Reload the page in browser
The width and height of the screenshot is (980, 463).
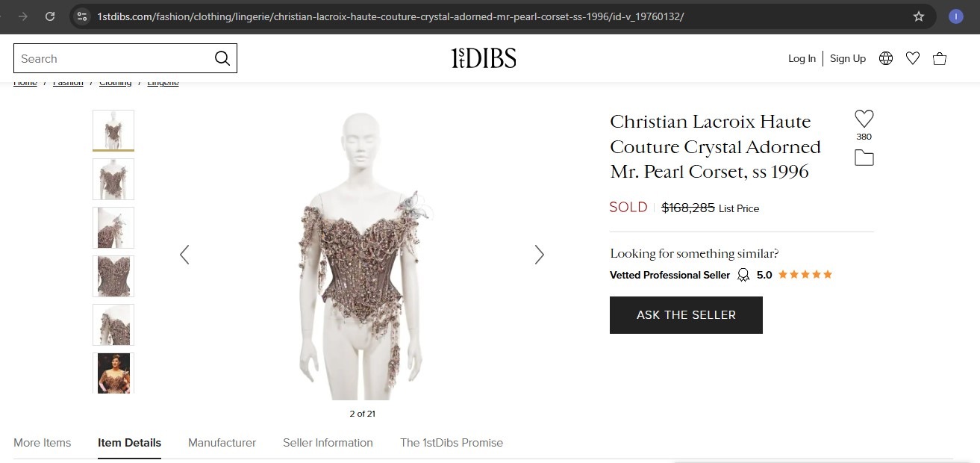click(50, 16)
